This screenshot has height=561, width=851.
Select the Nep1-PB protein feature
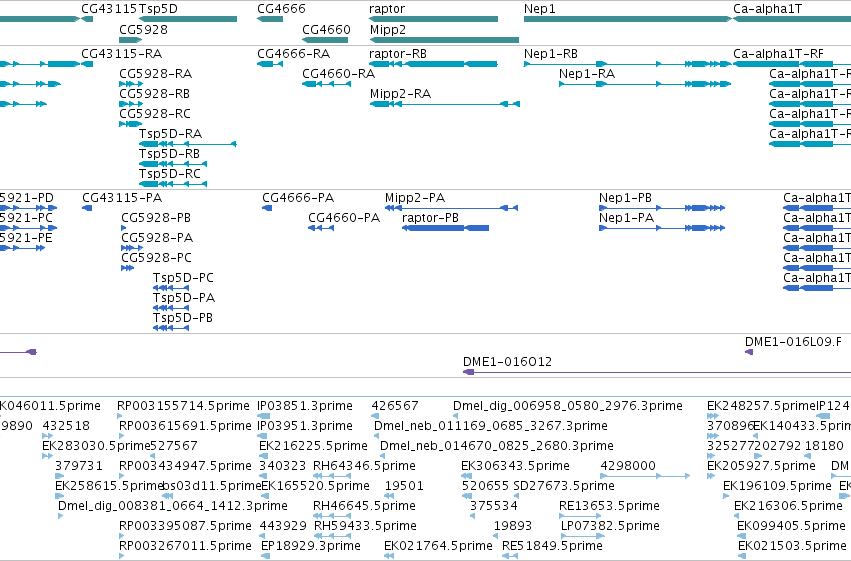(662, 208)
